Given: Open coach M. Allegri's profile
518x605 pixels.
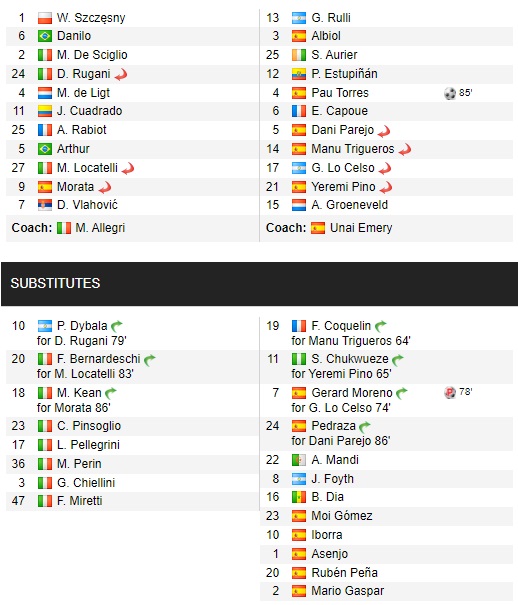Looking at the screenshot, I should (100, 228).
